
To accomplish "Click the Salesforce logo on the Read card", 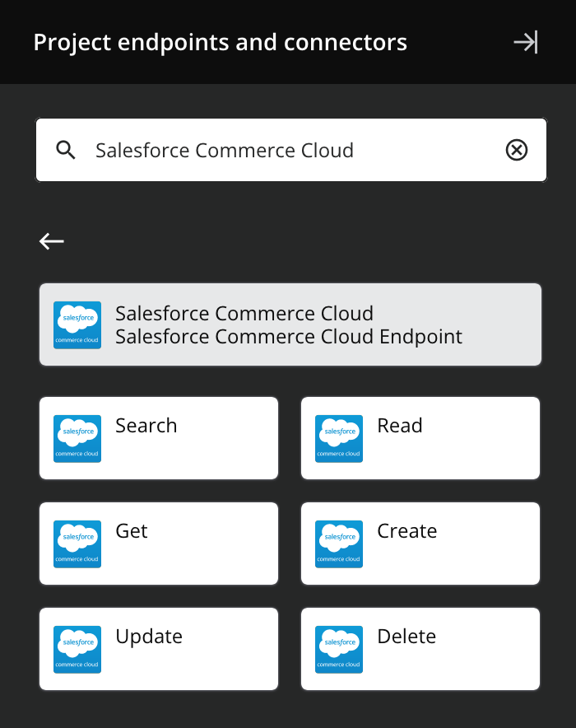I will pos(338,437).
